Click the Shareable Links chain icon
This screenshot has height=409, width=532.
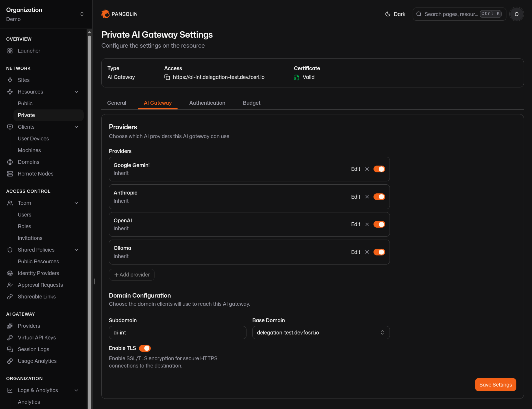point(10,297)
